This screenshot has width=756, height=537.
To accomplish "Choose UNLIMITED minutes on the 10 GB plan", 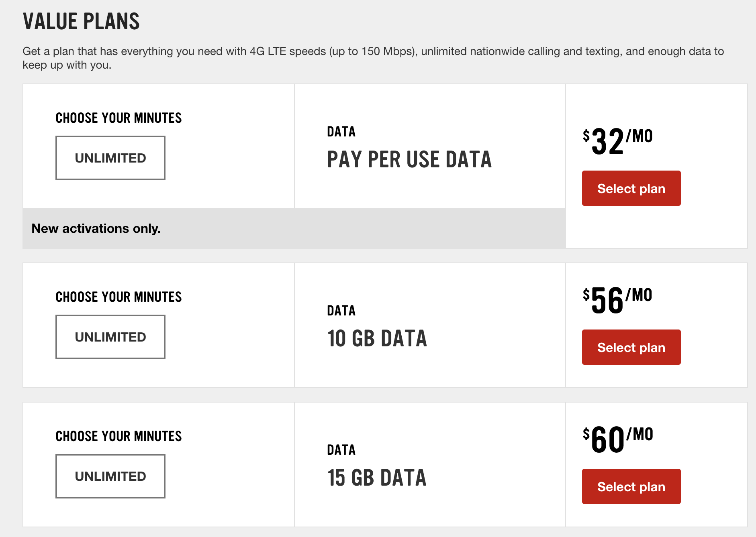I will click(x=110, y=337).
